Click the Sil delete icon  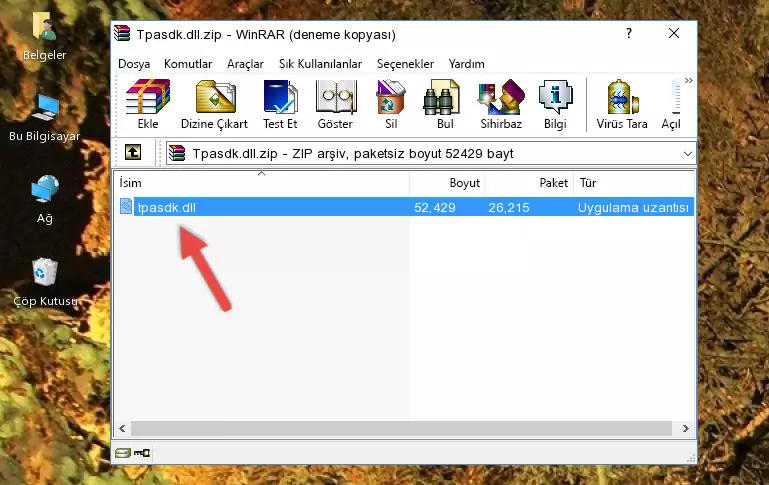click(391, 104)
